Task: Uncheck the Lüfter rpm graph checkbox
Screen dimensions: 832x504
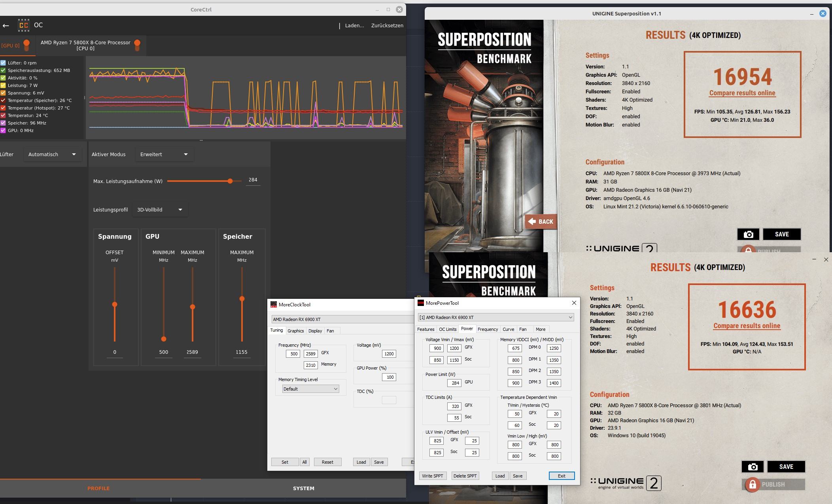Action: click(x=3, y=63)
